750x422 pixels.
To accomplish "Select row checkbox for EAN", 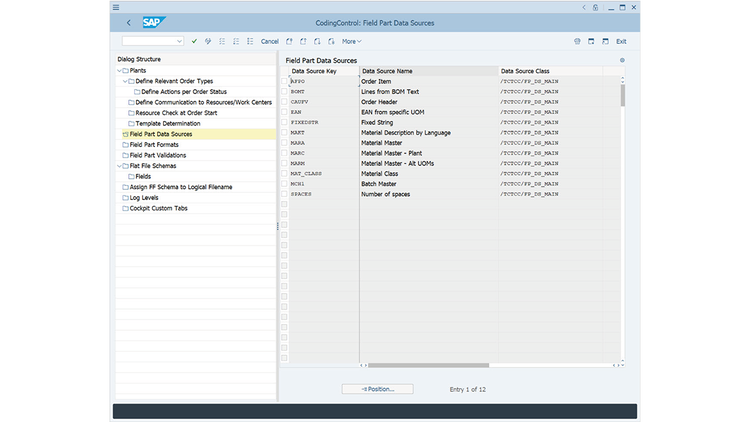I will 284,112.
